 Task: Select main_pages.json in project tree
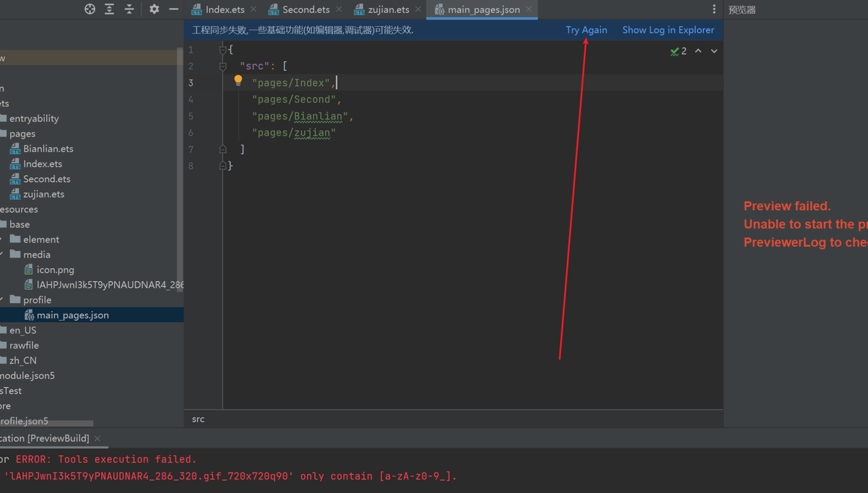point(72,315)
